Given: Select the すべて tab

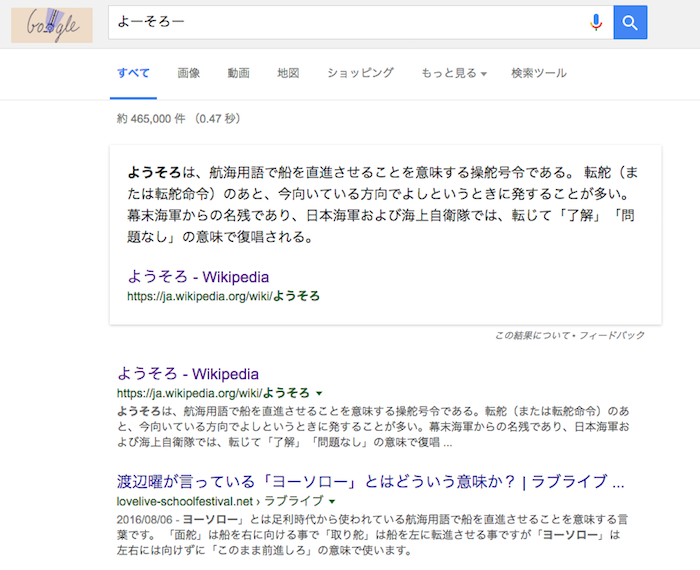Looking at the screenshot, I should (x=133, y=73).
